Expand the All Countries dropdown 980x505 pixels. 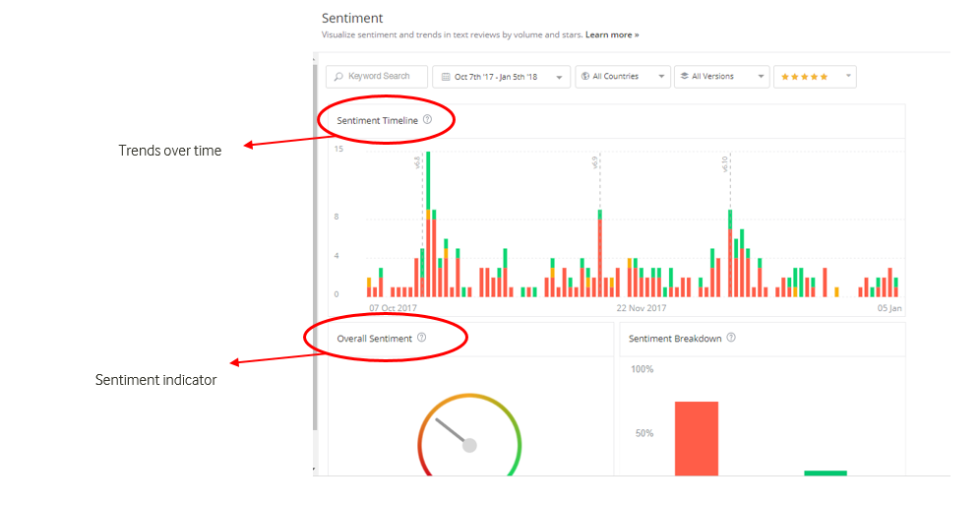tap(623, 76)
